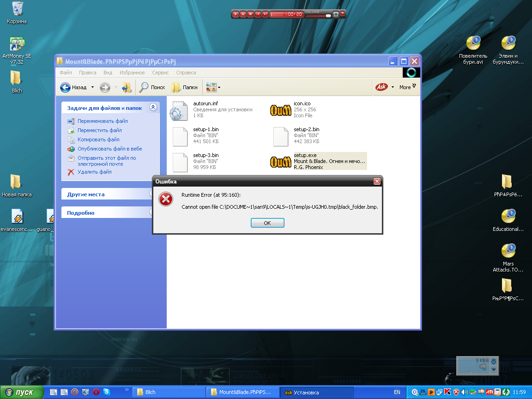Click the пуск Start button
Image resolution: width=532 pixels, height=399 pixels.
click(22, 392)
